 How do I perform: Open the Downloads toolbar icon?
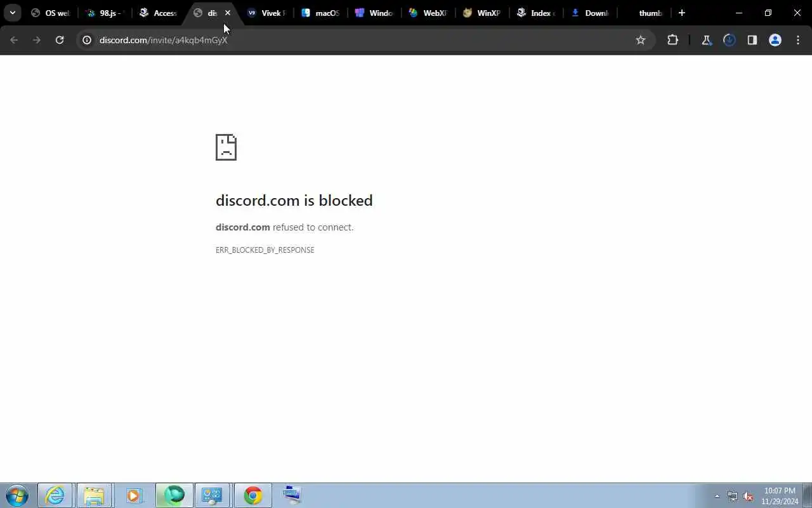tap(729, 40)
